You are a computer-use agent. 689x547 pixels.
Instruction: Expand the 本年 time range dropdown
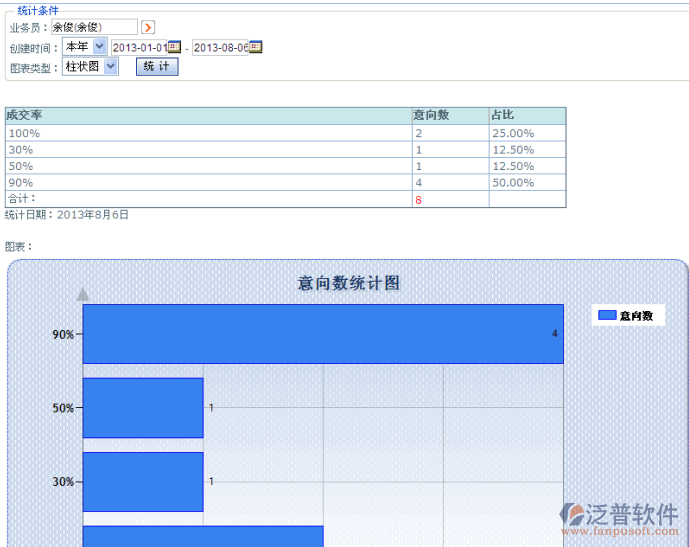(x=85, y=46)
